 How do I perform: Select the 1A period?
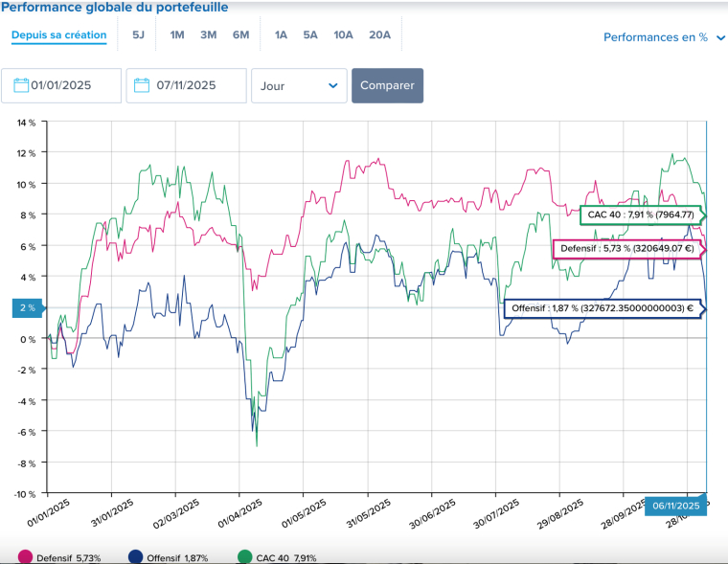tap(281, 35)
